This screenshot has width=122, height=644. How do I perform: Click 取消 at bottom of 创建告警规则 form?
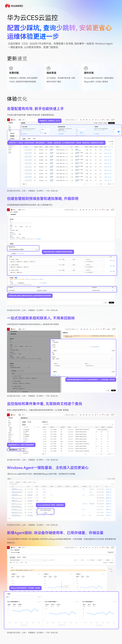click(106, 303)
